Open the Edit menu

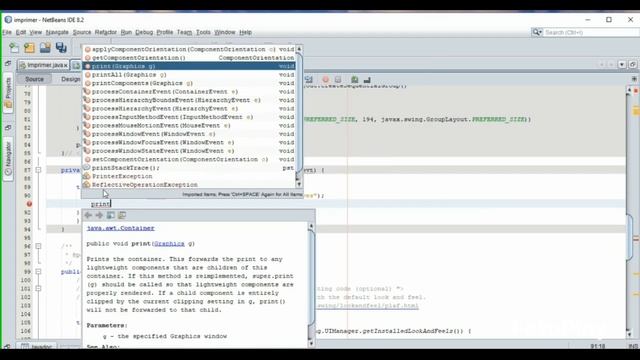tap(21, 32)
